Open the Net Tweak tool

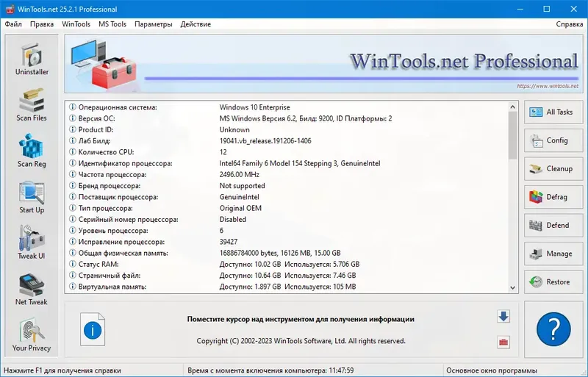[x=32, y=290]
